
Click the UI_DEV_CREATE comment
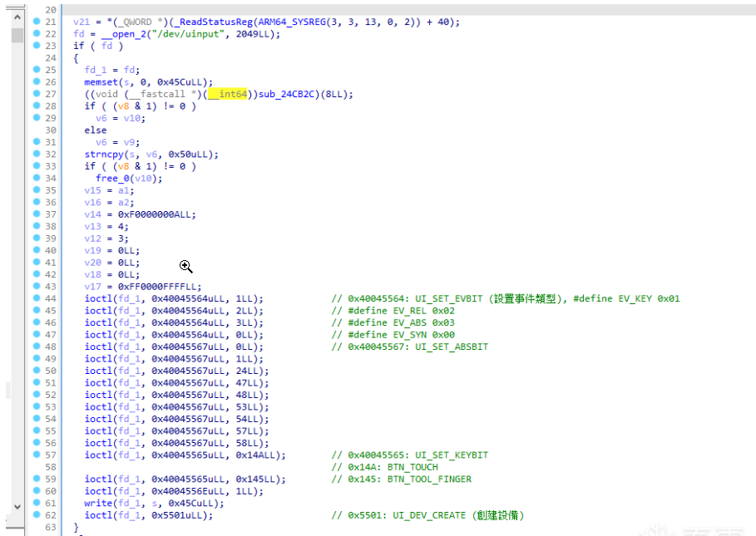[x=427, y=515]
